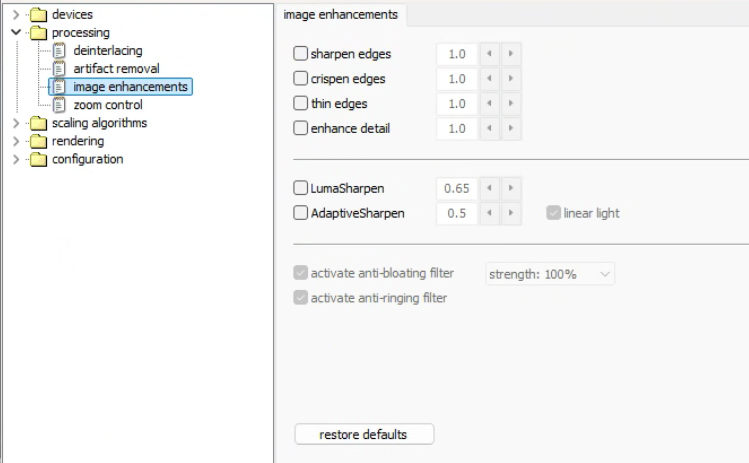Select image enhancements in the tree
The image size is (749, 463).
[130, 87]
